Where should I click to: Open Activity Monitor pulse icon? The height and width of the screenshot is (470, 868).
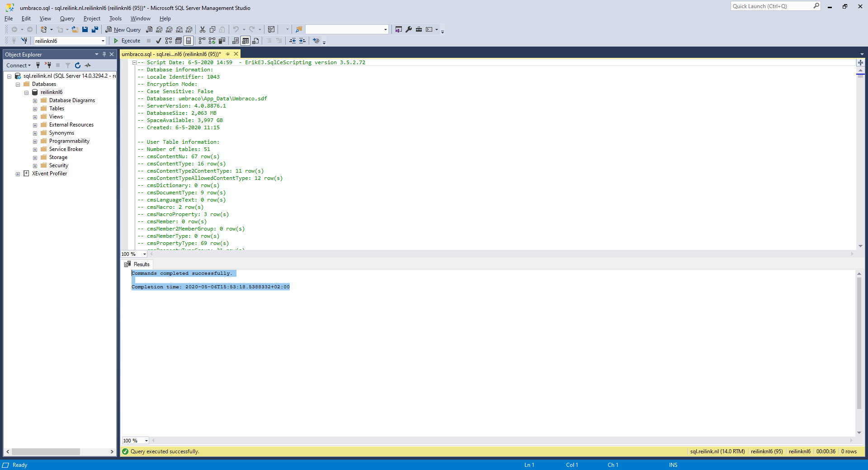(88, 65)
